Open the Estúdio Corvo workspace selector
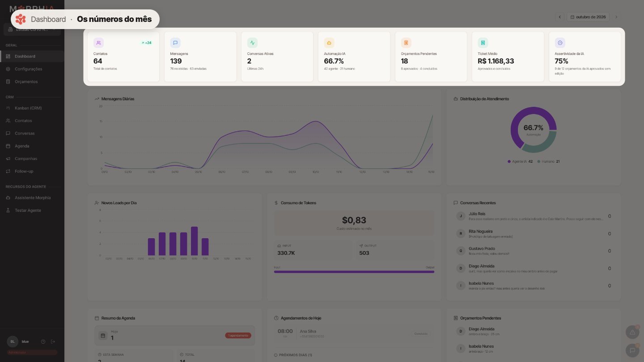The width and height of the screenshot is (644, 362). point(32,29)
